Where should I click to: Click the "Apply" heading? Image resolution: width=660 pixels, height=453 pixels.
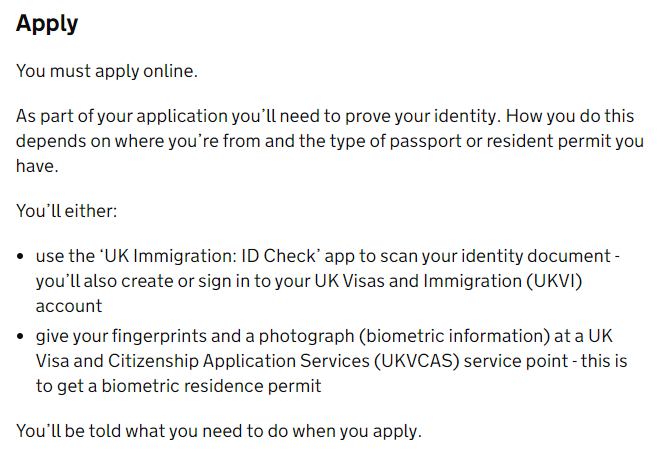47,24
